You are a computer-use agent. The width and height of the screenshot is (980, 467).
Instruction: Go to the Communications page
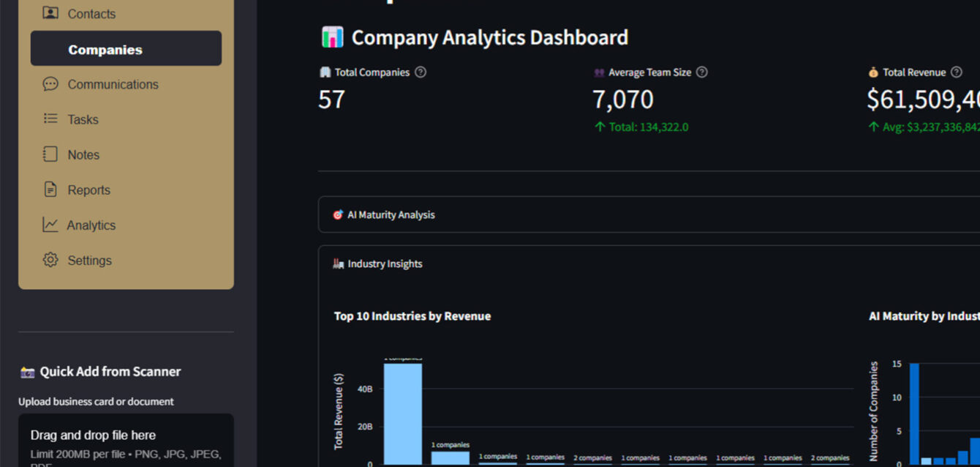coord(113,84)
